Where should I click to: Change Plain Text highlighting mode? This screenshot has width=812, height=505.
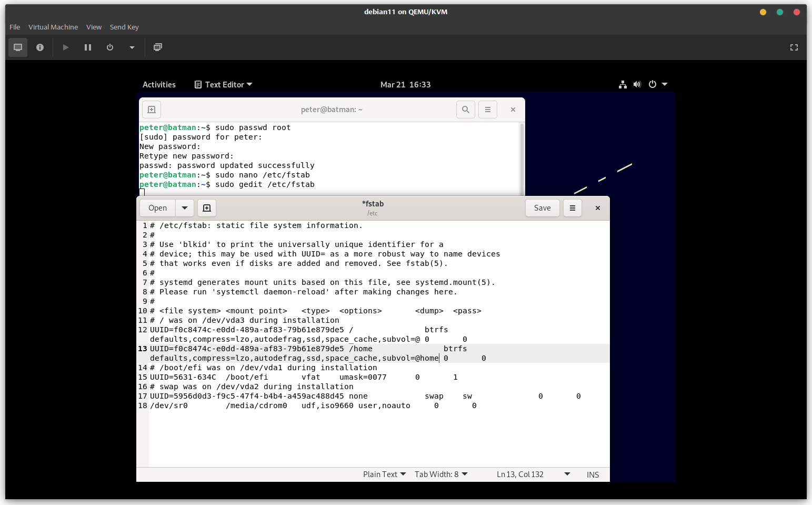(x=385, y=474)
